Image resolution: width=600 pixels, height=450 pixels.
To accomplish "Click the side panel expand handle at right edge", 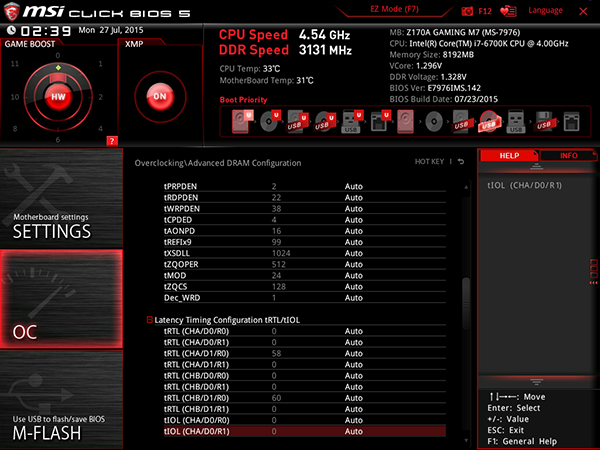I will click(x=593, y=271).
